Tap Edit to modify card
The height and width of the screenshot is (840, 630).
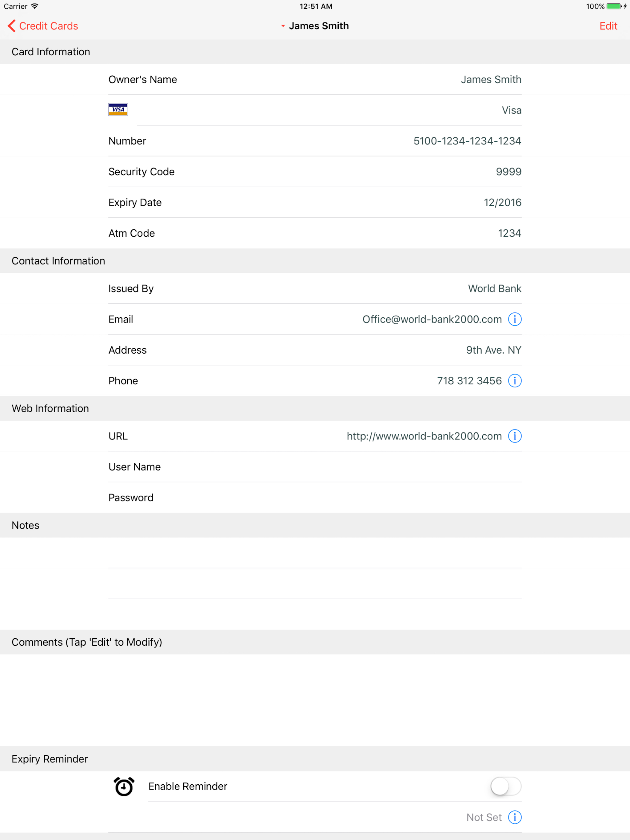click(x=608, y=26)
